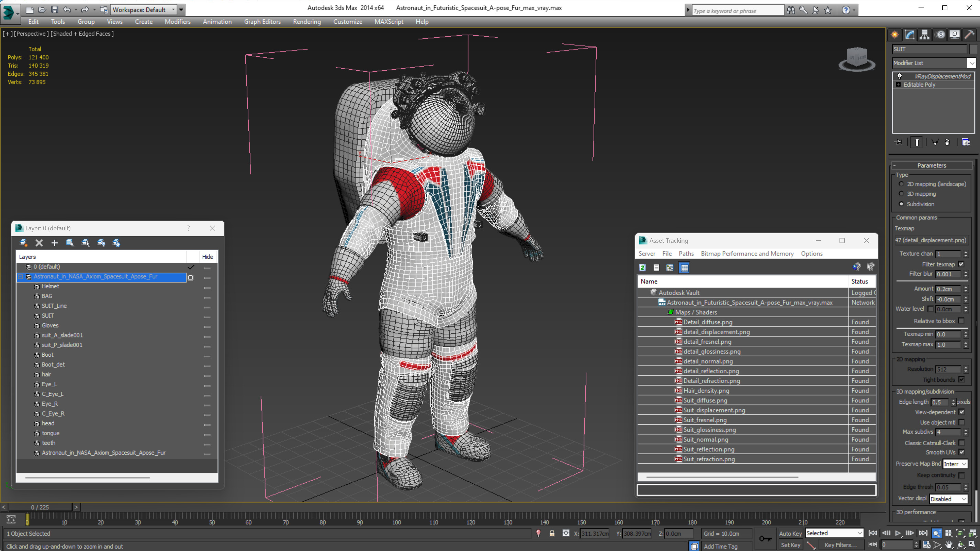
Task: Collapse Astronaut_in_NASA_Axiom_Spacesuit_Apose_Fur layer
Action: click(x=21, y=277)
